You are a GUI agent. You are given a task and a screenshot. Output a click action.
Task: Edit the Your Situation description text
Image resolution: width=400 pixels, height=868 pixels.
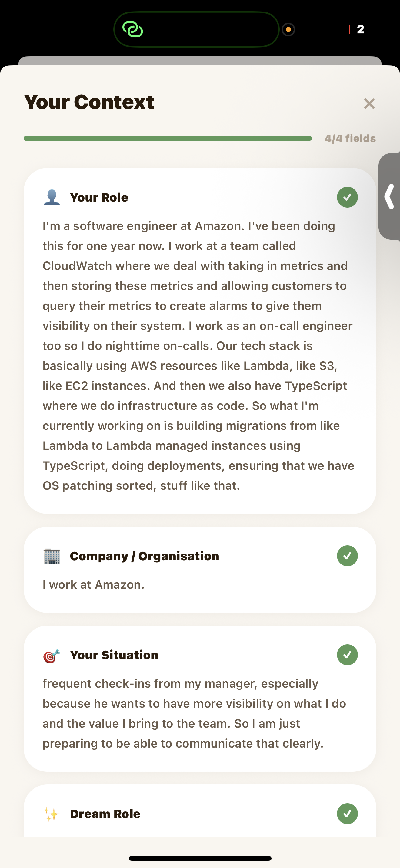pos(194,713)
